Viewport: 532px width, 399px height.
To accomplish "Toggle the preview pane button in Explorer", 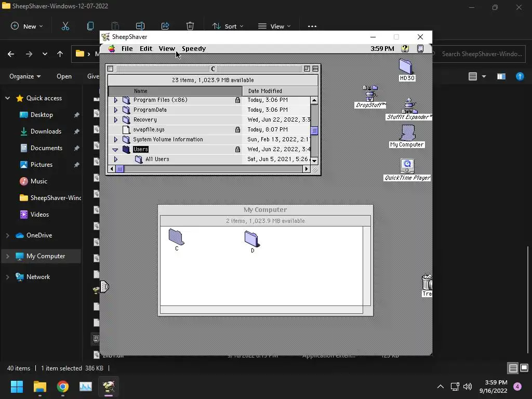I will [501, 76].
